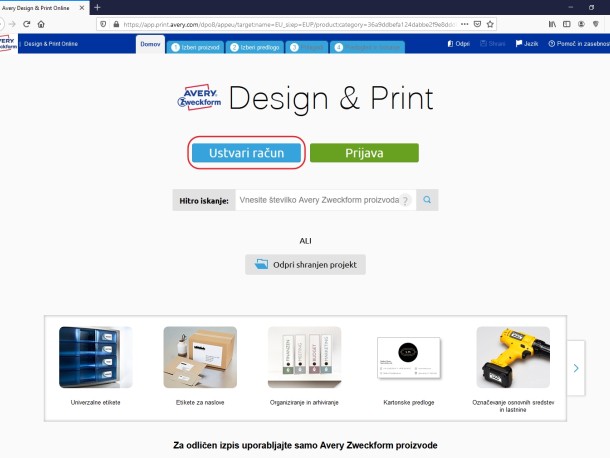Select the yellow drill asset labelling thumbnail
The height and width of the screenshot is (458, 610).
tap(513, 357)
